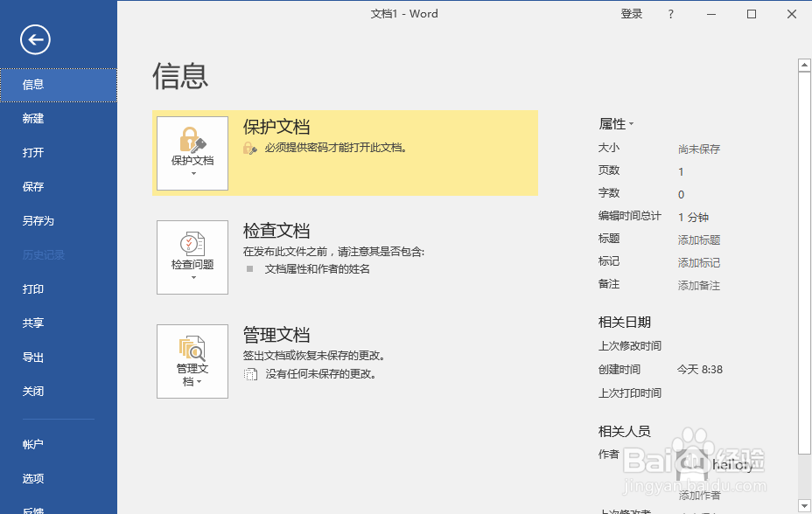Screen dimensions: 812x514
Task: Open Print (打印) in the sidebar
Action: click(59, 289)
